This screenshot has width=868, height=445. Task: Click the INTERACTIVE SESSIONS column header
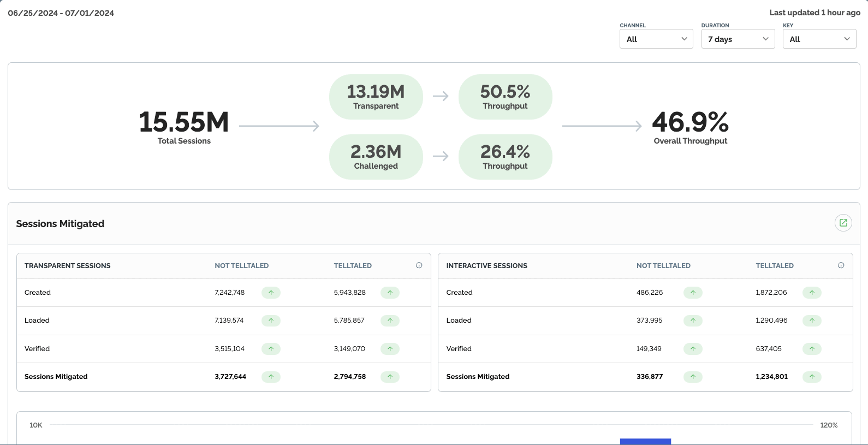(x=487, y=266)
